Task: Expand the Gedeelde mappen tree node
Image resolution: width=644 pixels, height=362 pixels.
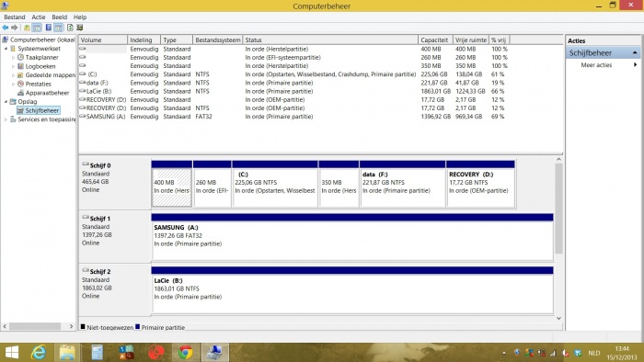Action: coord(13,75)
